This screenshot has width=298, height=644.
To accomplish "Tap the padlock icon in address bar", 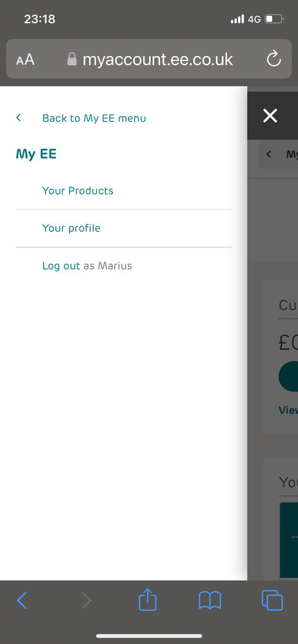I will (x=72, y=59).
